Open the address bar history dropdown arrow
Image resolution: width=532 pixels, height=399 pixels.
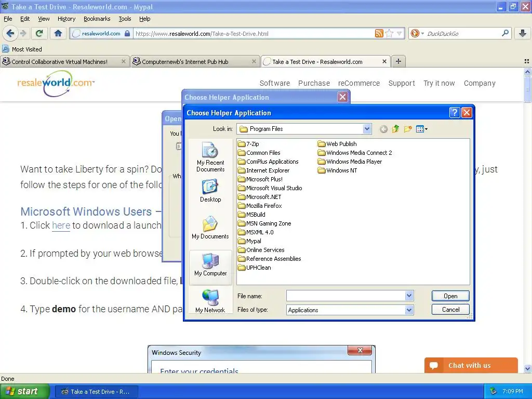tap(400, 33)
